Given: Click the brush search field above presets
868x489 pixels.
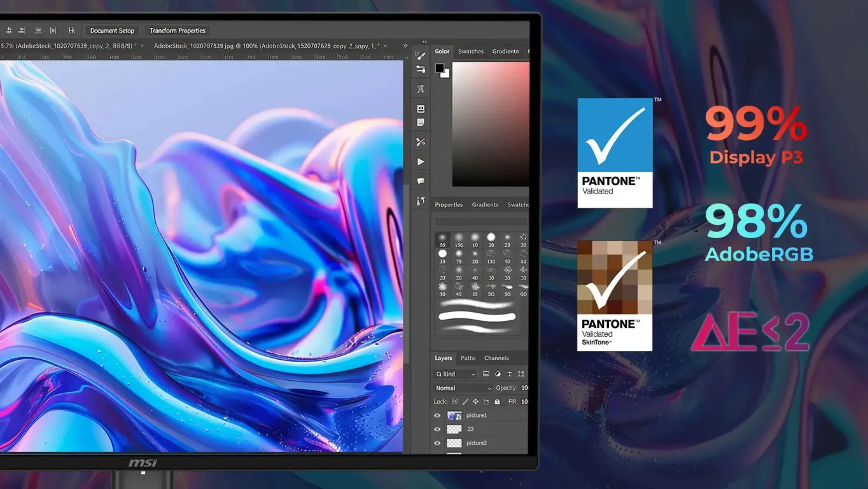Looking at the screenshot, I should [481, 222].
